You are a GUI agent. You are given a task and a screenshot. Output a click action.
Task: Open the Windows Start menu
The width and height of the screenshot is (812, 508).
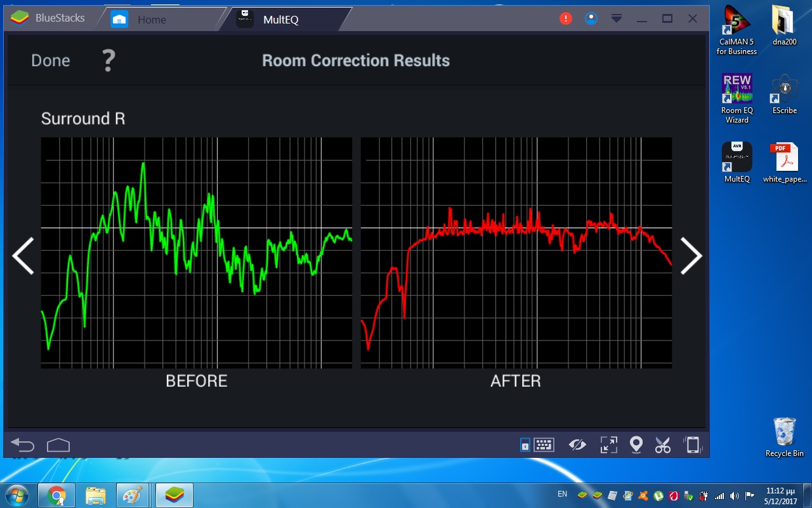tap(17, 495)
